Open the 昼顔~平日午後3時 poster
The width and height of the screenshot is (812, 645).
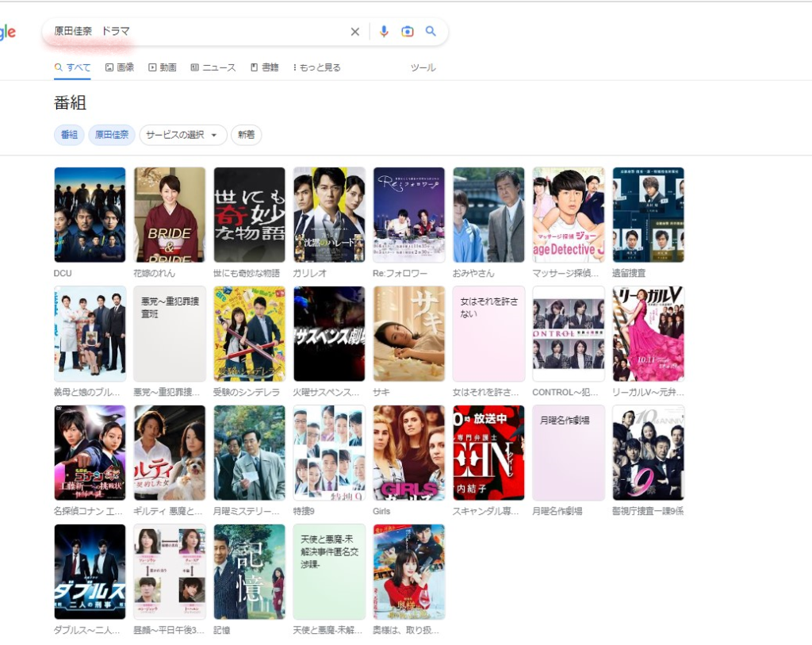click(170, 572)
